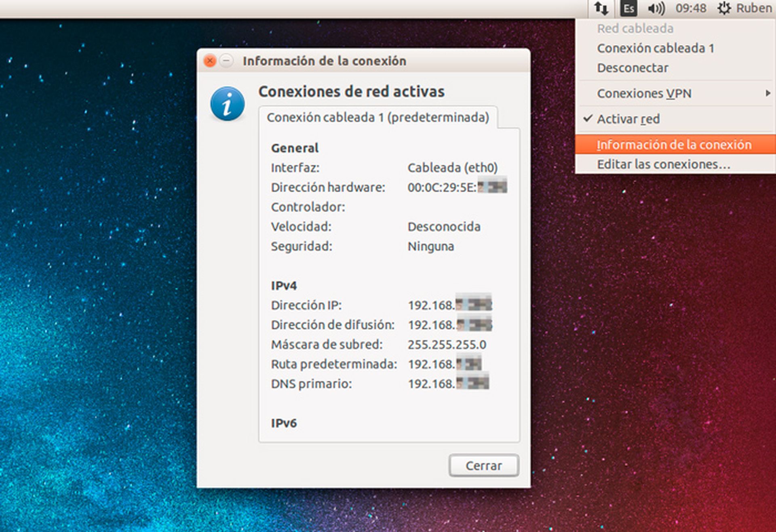The image size is (776, 532).
Task: Select "Editar las conexiones…" option
Action: pos(663,164)
